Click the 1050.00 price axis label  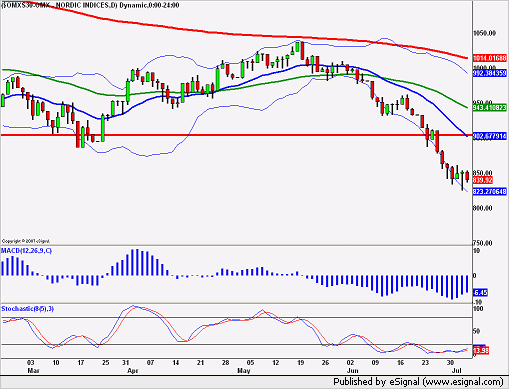[485, 33]
